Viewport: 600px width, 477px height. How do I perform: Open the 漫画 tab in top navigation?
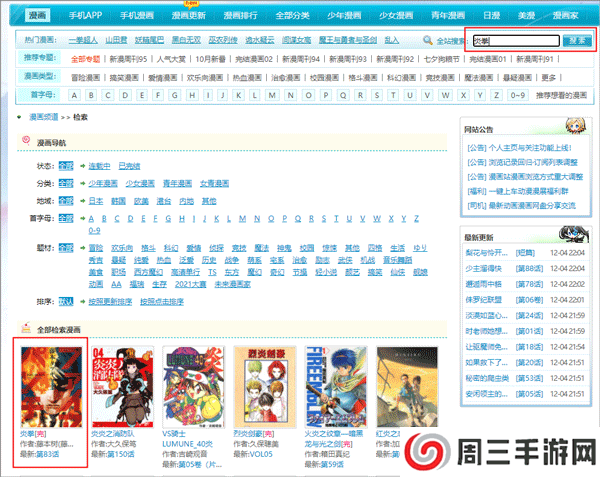point(37,15)
